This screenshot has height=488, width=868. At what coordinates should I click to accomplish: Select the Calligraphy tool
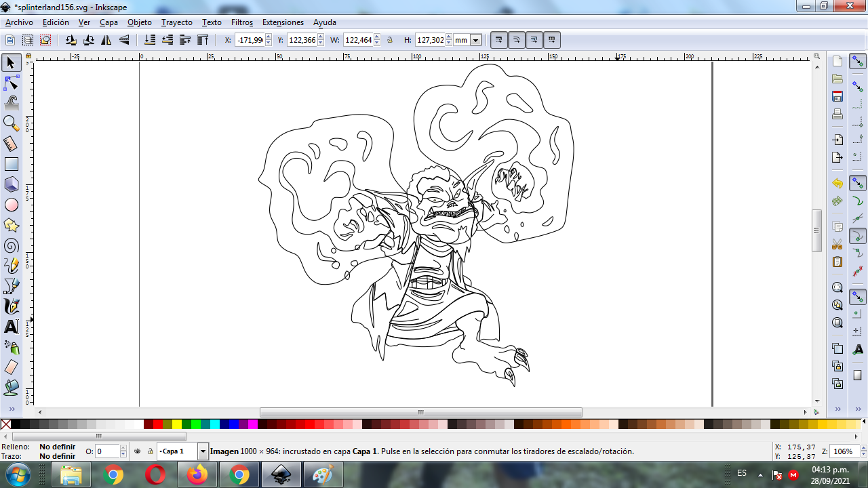pos(11,306)
